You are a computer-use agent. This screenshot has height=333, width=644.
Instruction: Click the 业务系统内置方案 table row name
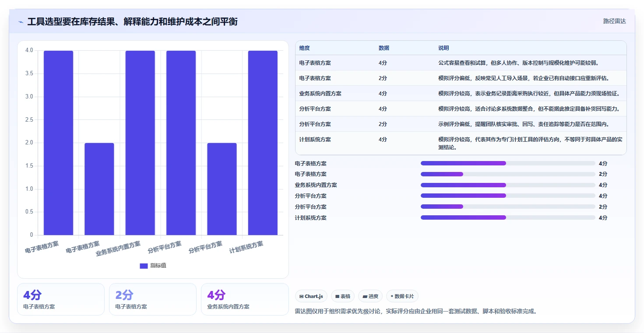(x=320, y=94)
